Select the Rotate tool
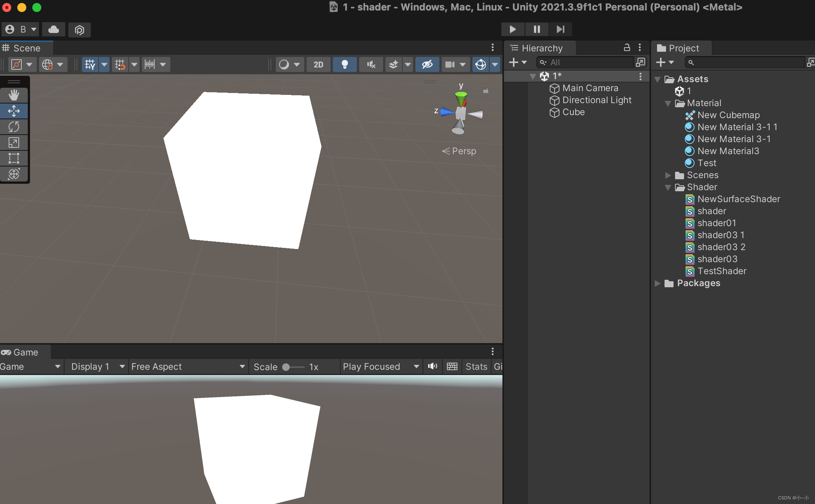Image resolution: width=815 pixels, height=504 pixels. click(14, 127)
